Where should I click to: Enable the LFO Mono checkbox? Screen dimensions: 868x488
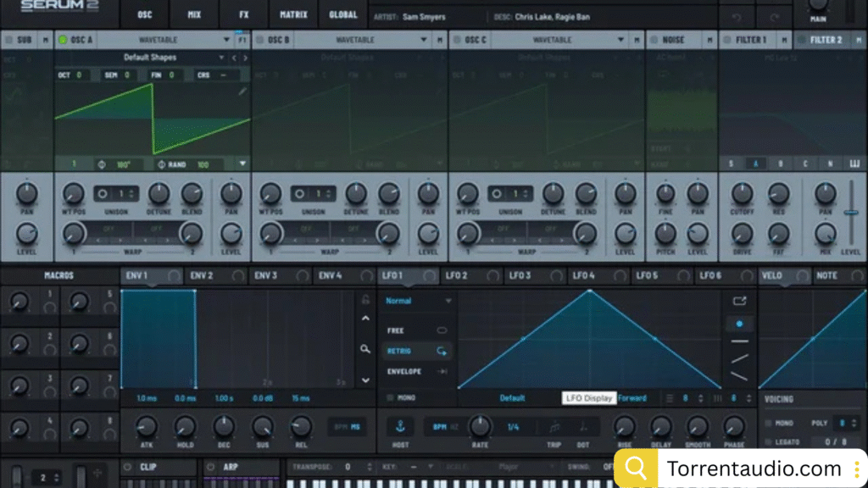pyautogui.click(x=390, y=397)
